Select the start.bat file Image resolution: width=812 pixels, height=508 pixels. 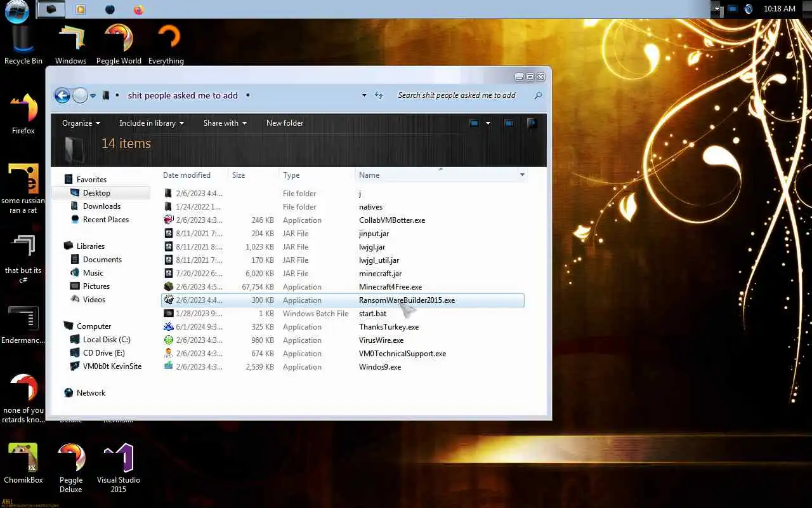coord(343,314)
